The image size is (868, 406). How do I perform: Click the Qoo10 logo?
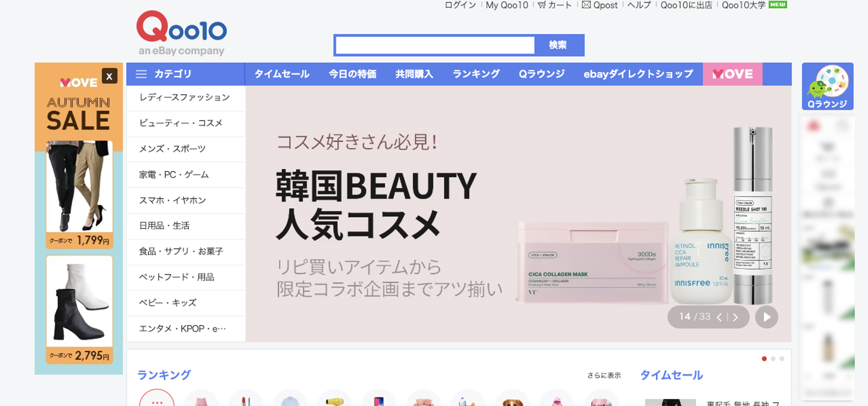pyautogui.click(x=182, y=33)
